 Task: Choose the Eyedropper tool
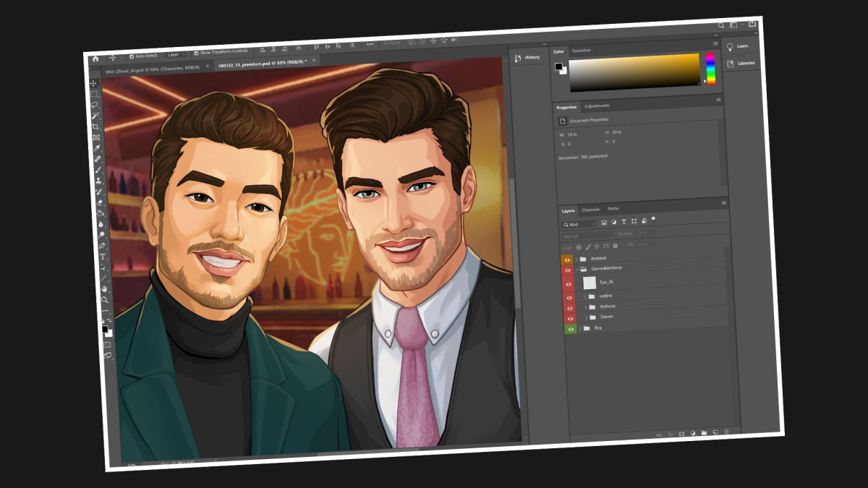[97, 148]
